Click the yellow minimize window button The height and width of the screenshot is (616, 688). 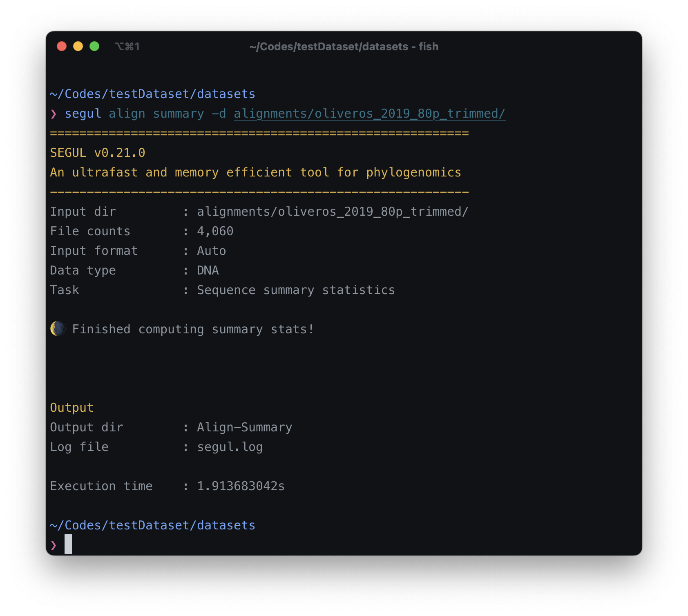78,47
